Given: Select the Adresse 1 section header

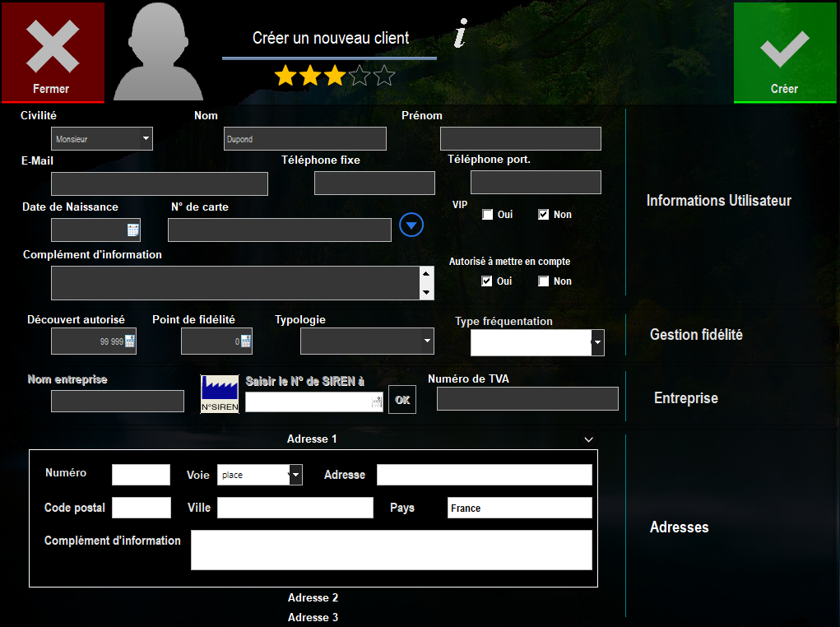Looking at the screenshot, I should 312,439.
